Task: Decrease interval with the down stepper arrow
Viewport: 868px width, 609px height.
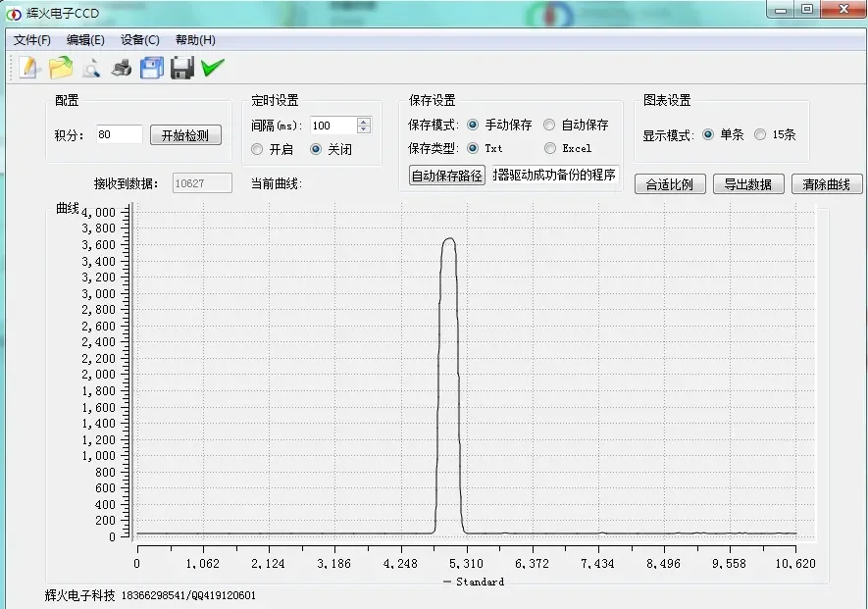Action: (x=364, y=129)
